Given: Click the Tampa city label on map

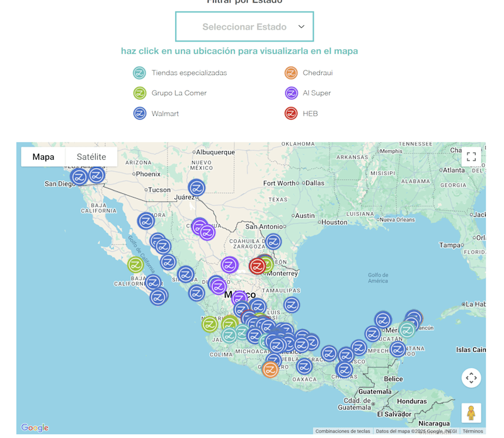Looking at the screenshot, I should pyautogui.click(x=450, y=245).
